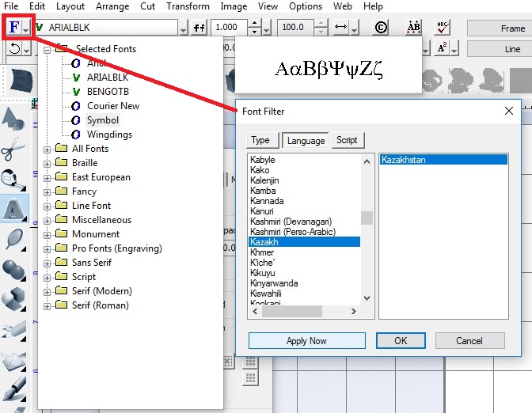Screen dimensions: 532x413
Task: Select the two spheres shape tool
Action: 14,270
